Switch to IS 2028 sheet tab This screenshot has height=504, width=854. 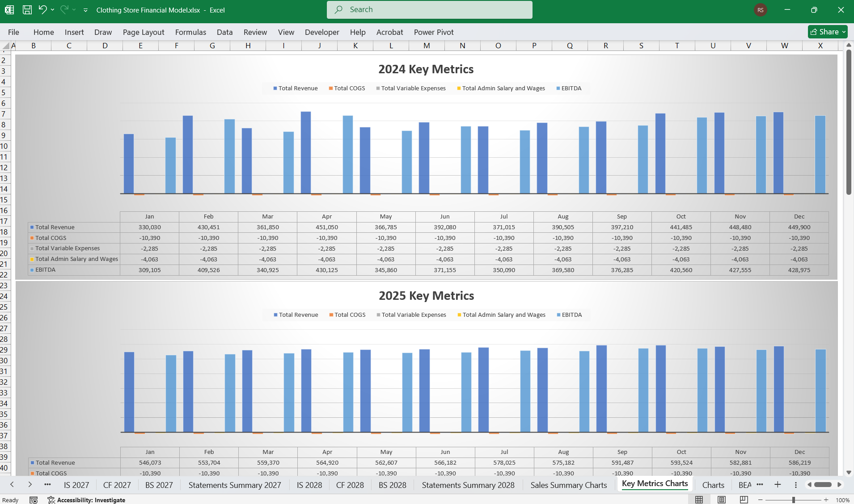pos(309,485)
